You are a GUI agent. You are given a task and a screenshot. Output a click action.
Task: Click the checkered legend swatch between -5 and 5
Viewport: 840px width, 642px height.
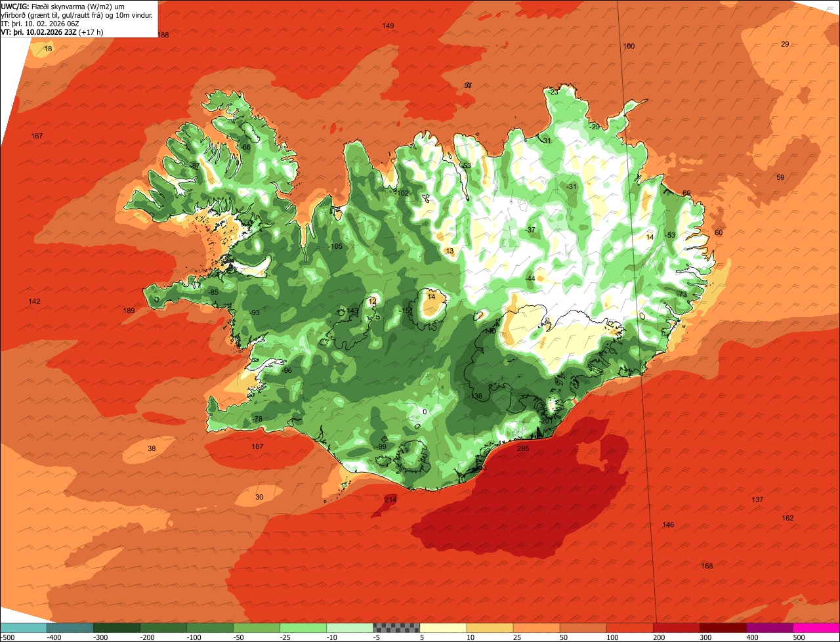(396, 628)
